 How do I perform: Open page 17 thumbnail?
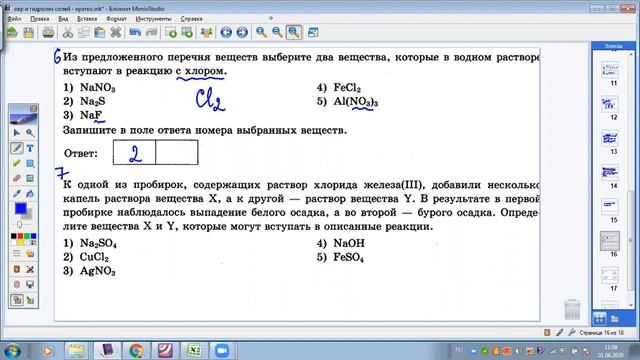[x=610, y=276]
